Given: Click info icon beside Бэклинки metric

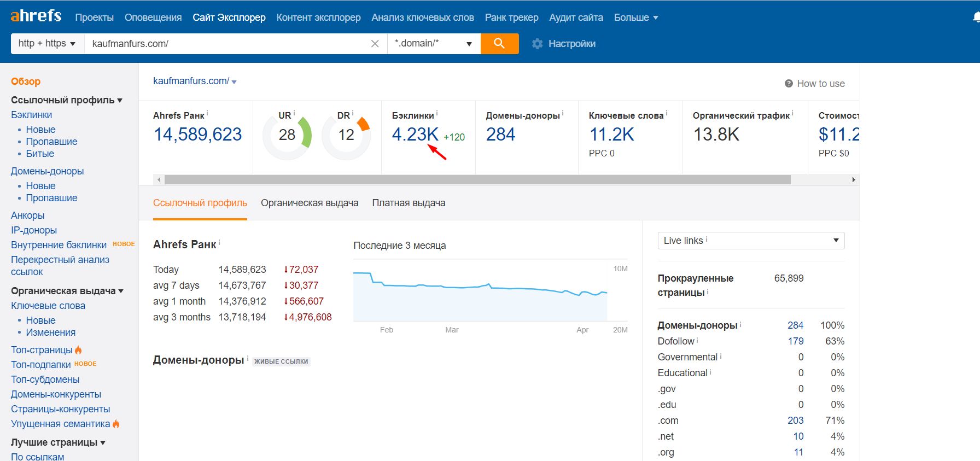Looking at the screenshot, I should [437, 113].
